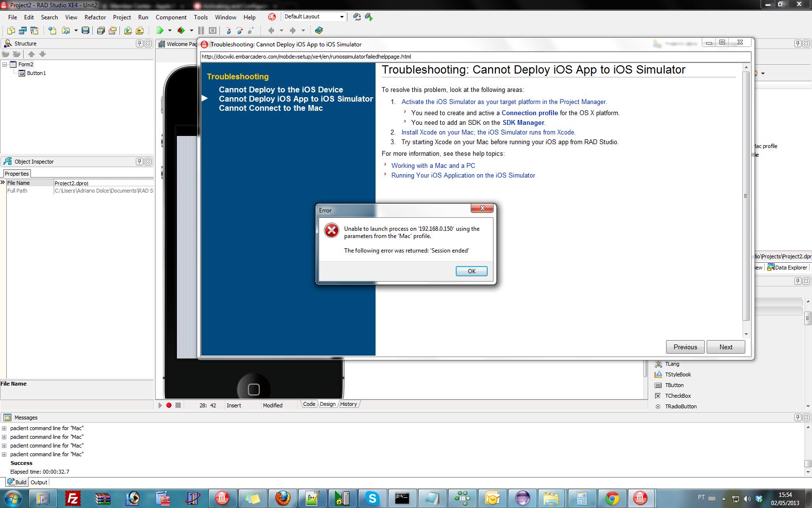Open dropdown arrow next to Run button
Screen dimensions: 812x508
click(x=170, y=30)
